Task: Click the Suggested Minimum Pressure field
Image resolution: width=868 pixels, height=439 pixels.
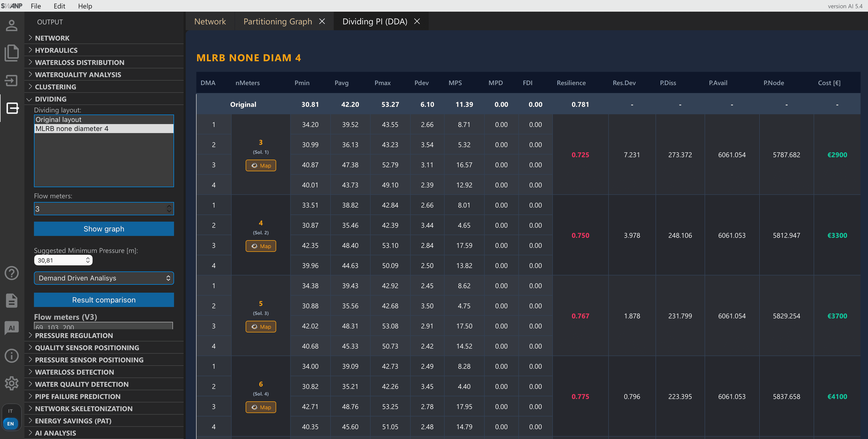Action: [63, 260]
